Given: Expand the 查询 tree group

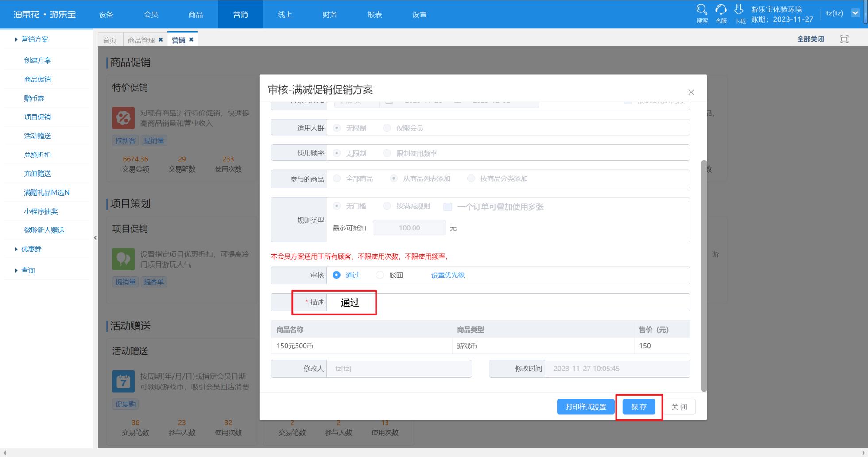Looking at the screenshot, I should [16, 270].
